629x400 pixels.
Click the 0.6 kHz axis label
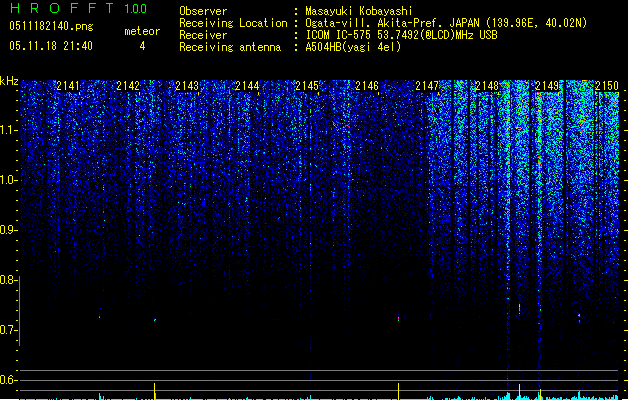point(9,380)
